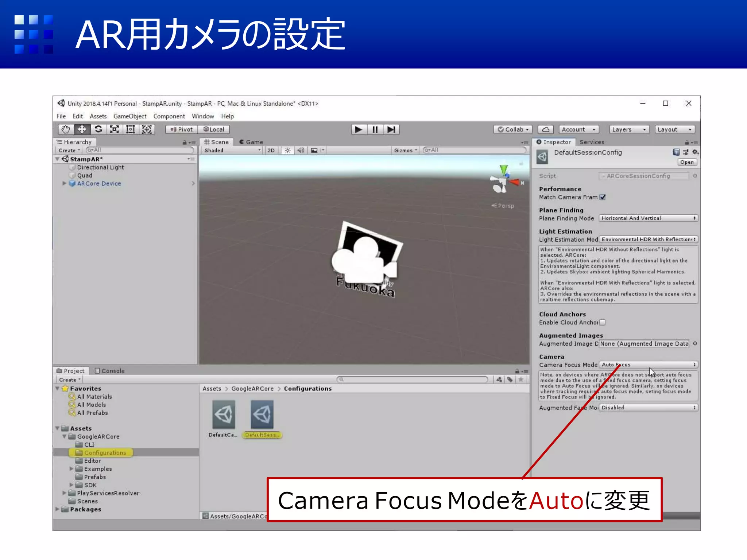The width and height of the screenshot is (747, 560).
Task: Select Quad in Hierarchy
Action: [85, 175]
